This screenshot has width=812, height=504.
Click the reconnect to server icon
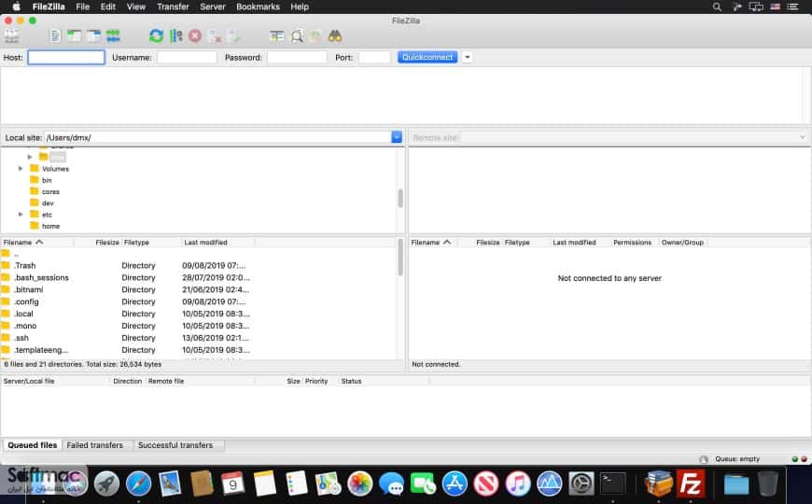click(233, 35)
